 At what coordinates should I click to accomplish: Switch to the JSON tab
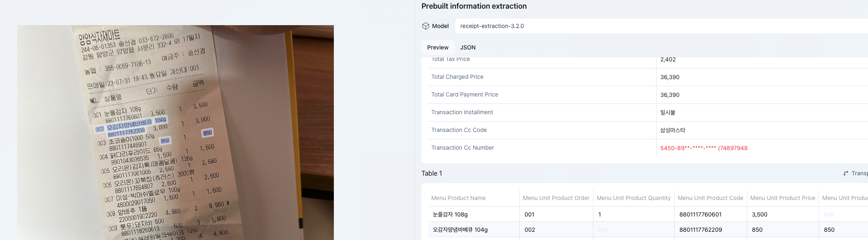[468, 47]
